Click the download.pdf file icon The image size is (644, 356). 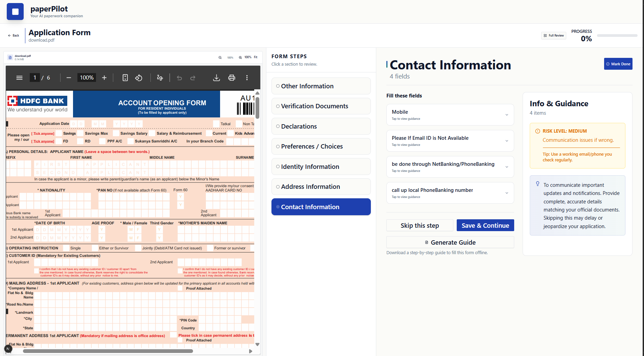tap(10, 58)
